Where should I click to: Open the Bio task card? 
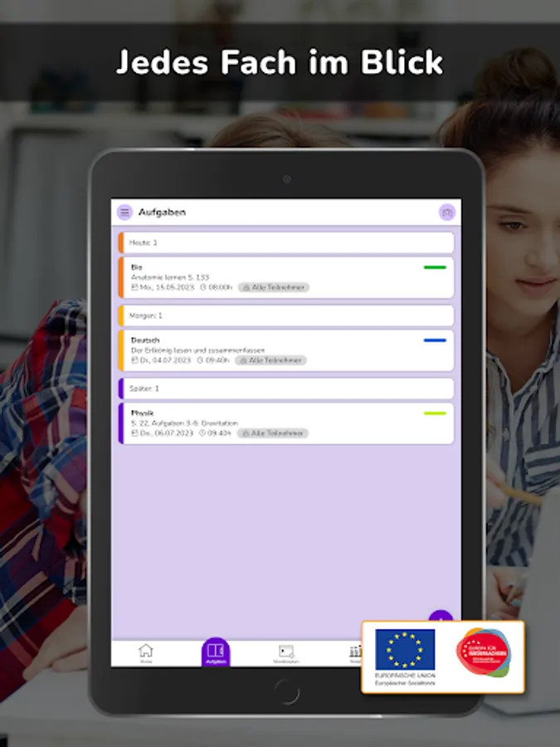[286, 277]
